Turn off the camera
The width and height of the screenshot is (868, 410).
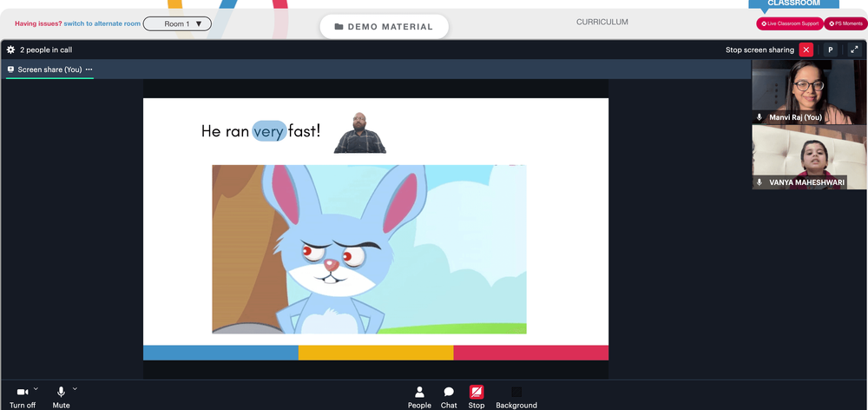[23, 398]
